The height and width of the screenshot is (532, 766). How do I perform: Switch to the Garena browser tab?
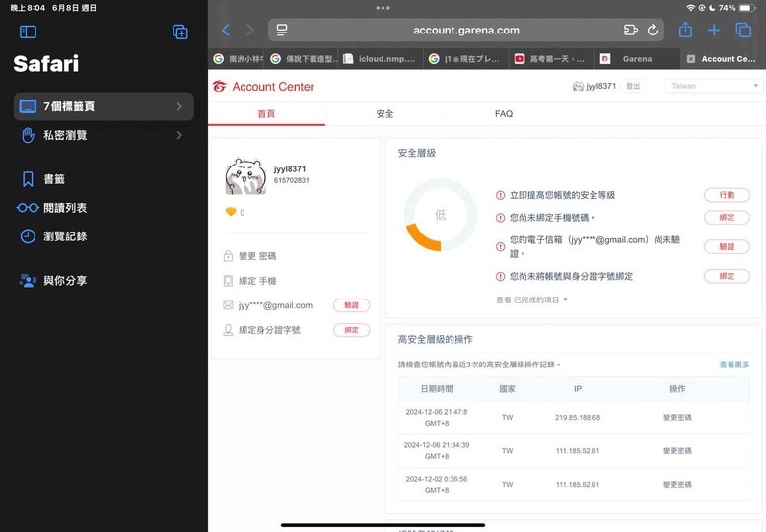(x=637, y=59)
